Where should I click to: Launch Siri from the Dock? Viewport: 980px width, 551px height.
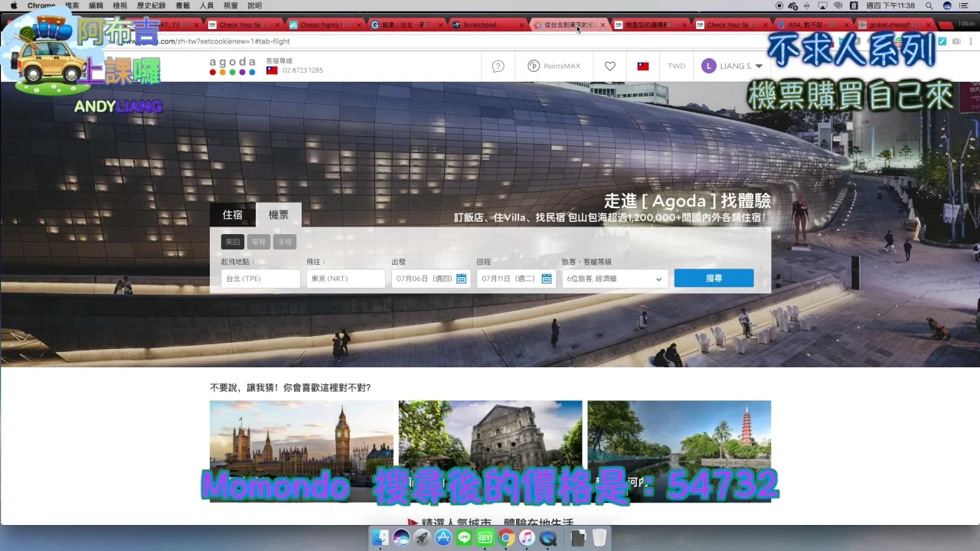click(x=401, y=538)
